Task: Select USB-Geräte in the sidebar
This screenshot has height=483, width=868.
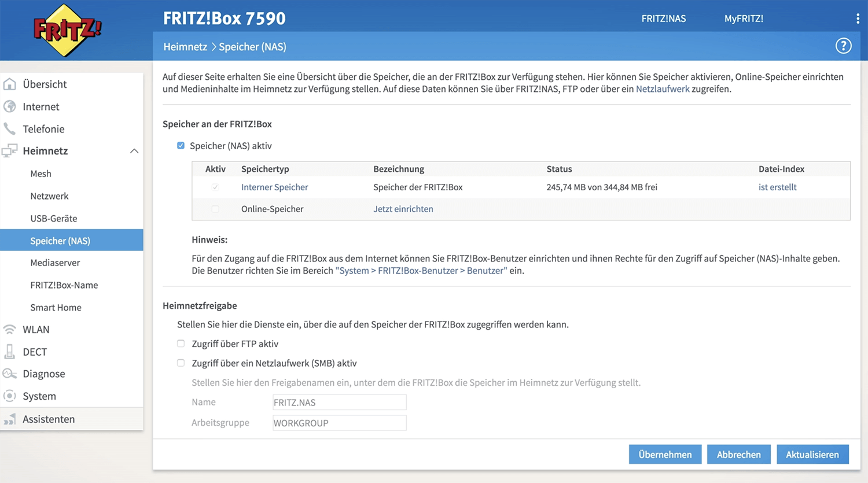Action: point(53,218)
